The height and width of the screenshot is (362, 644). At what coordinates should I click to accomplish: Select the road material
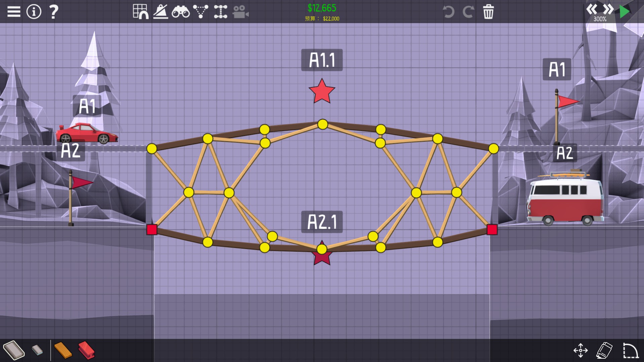pyautogui.click(x=14, y=350)
